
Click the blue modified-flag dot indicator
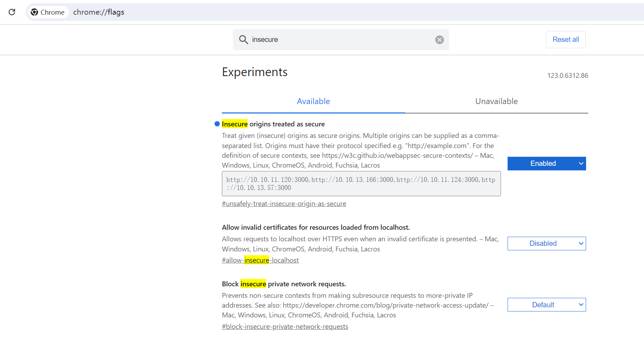pos(217,124)
